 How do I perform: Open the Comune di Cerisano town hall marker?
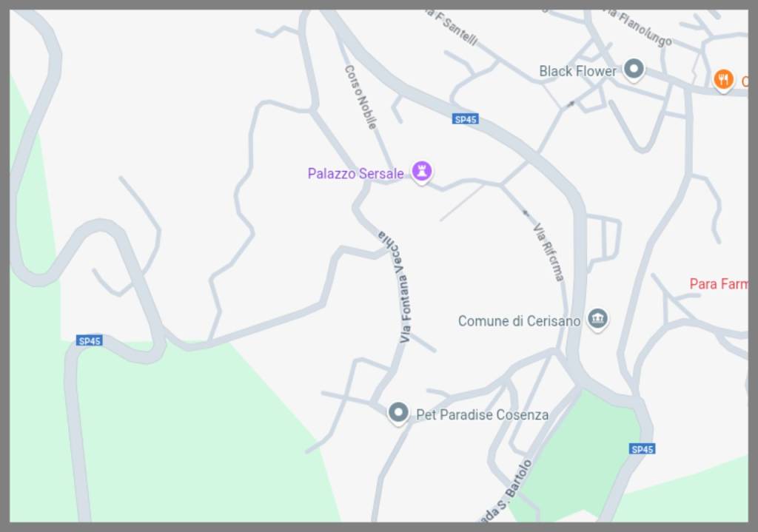coord(597,319)
